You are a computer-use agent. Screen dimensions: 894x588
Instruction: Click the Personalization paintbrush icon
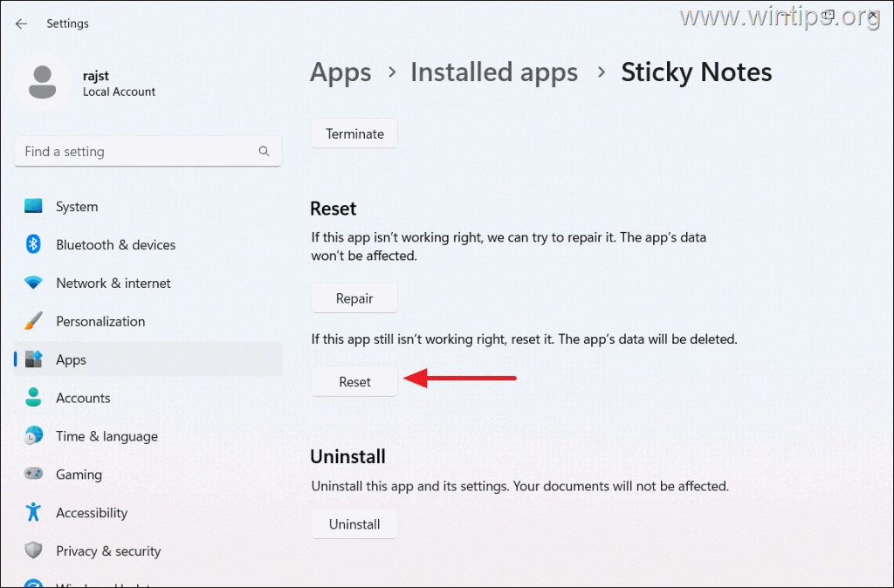pyautogui.click(x=33, y=321)
